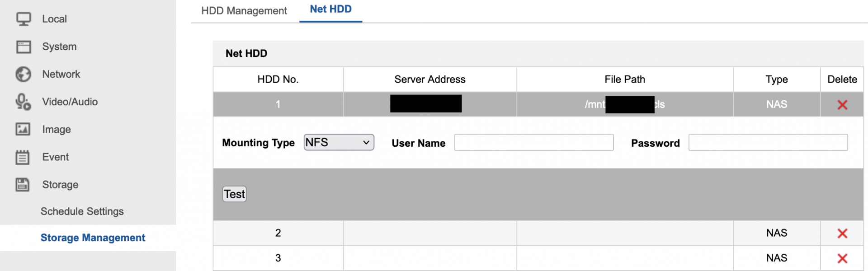Select Storage Management in sidebar
The image size is (868, 271).
click(x=93, y=238)
